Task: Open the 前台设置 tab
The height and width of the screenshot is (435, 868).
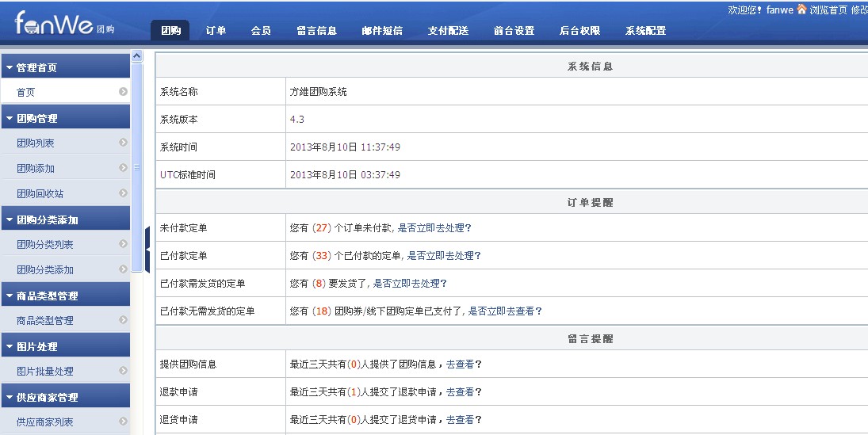Action: point(514,30)
